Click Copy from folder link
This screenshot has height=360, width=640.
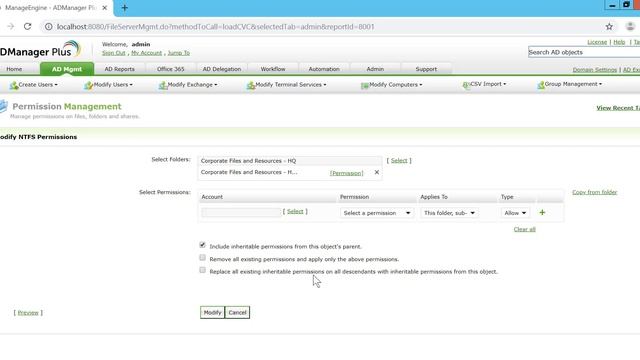[x=595, y=192]
